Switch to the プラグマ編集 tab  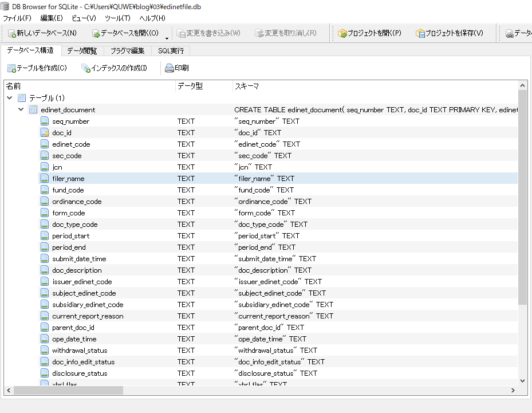click(x=128, y=51)
